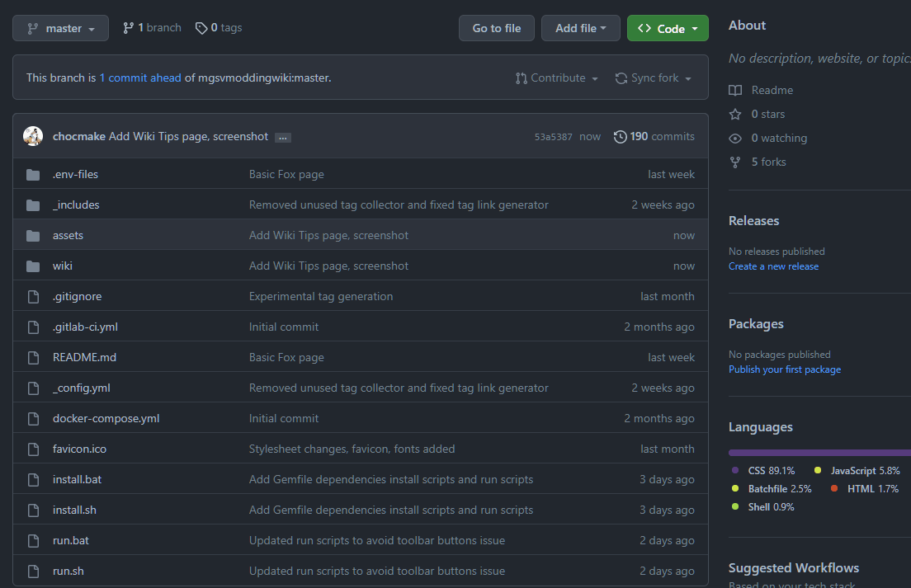
Task: Open the Sync fork dropdown
Action: [654, 78]
